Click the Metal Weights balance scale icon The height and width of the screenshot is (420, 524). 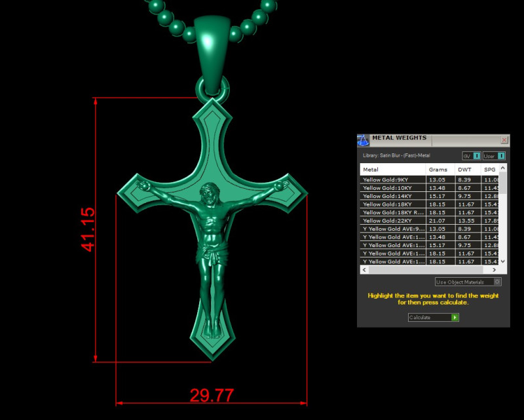coord(362,139)
